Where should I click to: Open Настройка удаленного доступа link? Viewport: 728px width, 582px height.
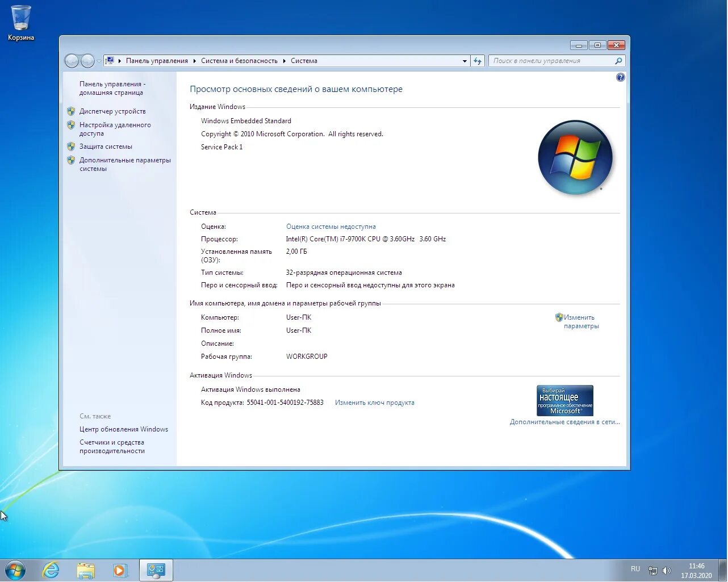coord(115,129)
